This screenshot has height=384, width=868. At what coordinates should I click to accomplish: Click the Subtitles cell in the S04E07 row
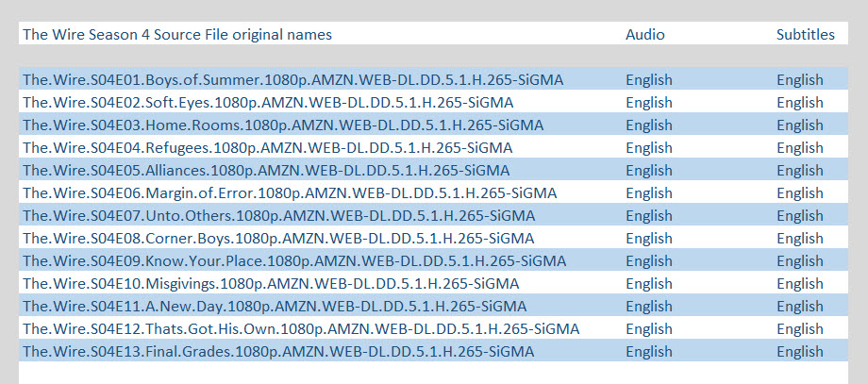[800, 216]
